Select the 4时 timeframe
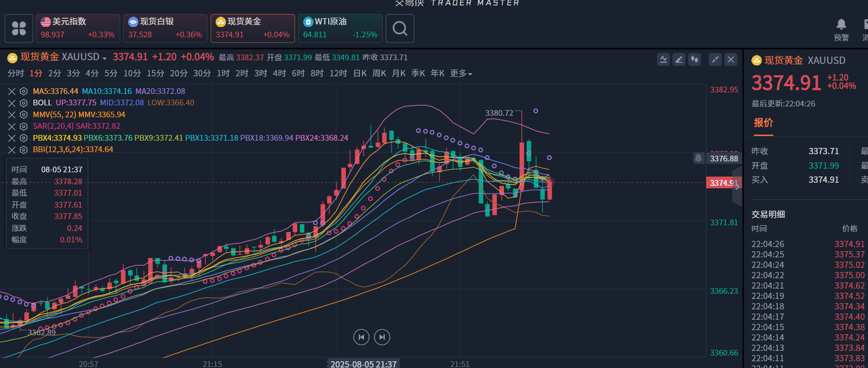 pos(279,74)
